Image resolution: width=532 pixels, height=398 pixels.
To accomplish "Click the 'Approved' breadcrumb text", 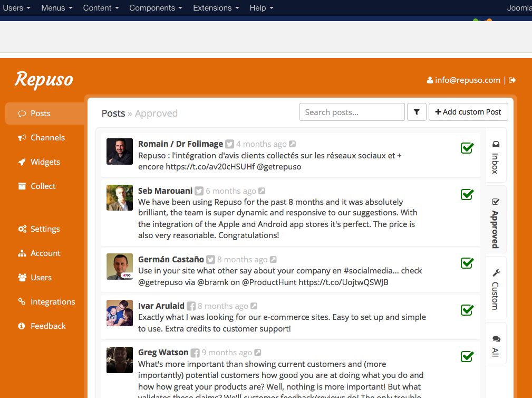I will (x=157, y=113).
